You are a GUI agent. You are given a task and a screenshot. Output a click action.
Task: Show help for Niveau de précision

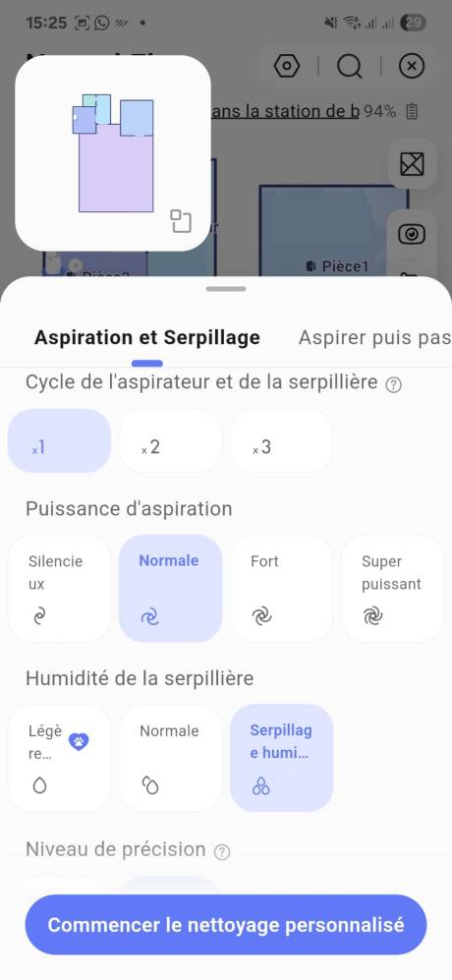tap(222, 851)
